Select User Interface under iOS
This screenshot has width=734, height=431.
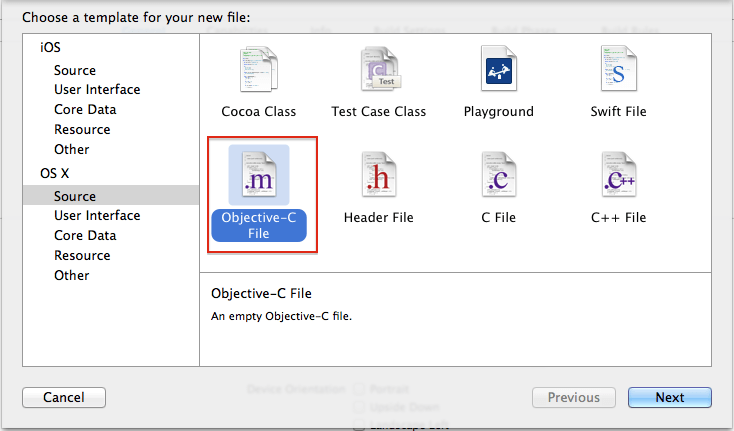point(97,89)
